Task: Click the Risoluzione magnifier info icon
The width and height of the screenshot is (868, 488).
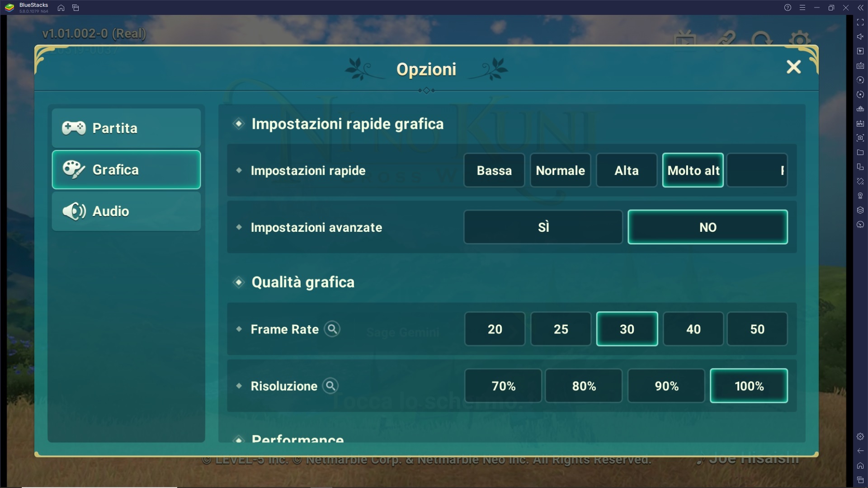Action: pos(331,385)
